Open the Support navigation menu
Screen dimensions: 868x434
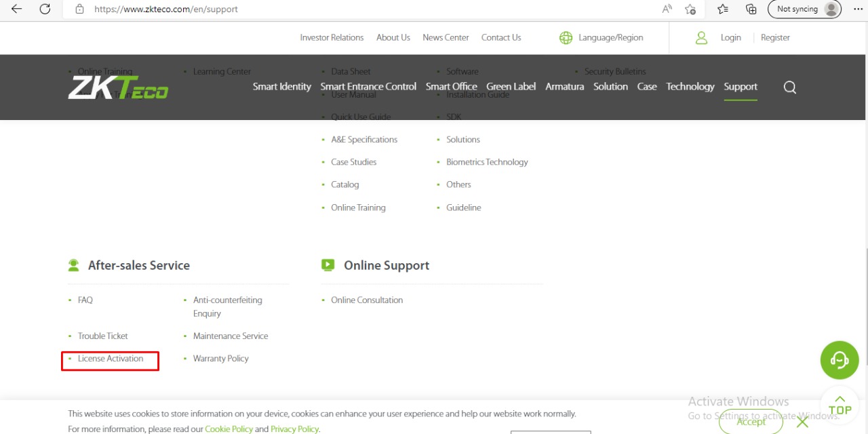click(x=740, y=87)
